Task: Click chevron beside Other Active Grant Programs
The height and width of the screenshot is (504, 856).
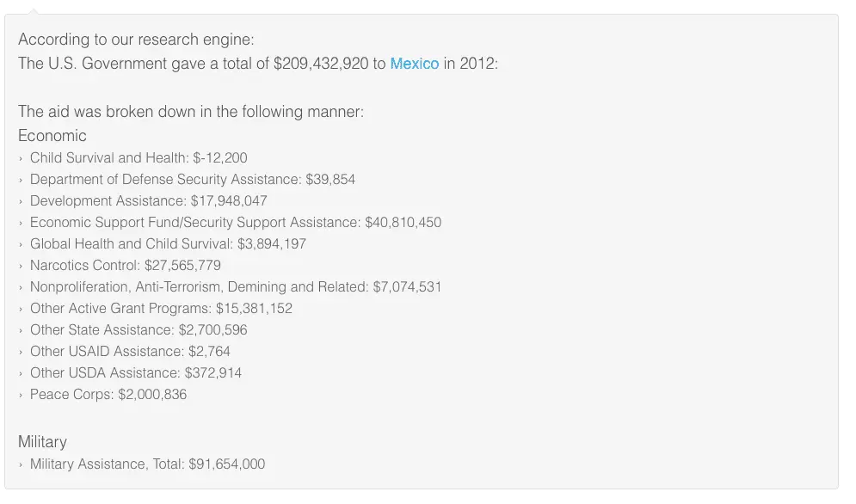Action: (x=21, y=309)
